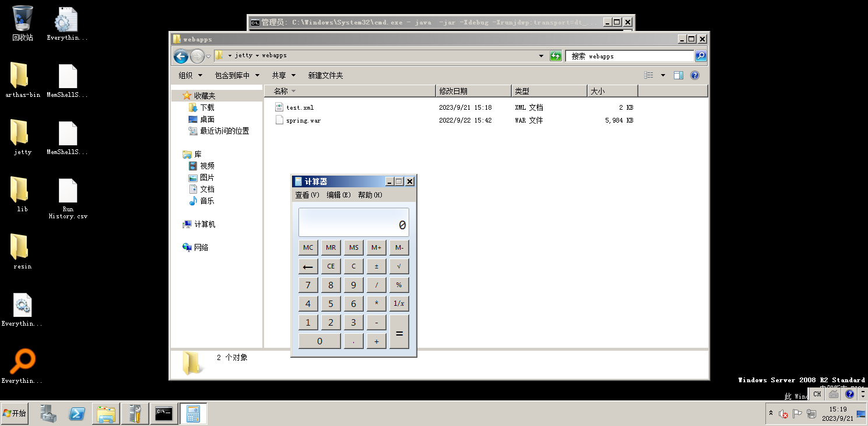Expand the 组织 dropdown menu
This screenshot has height=426, width=868.
coord(191,75)
